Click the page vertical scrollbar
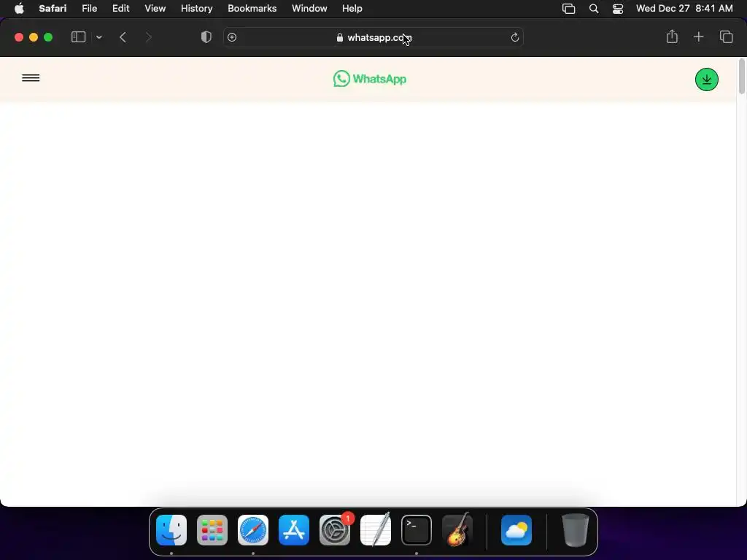 pos(741,77)
